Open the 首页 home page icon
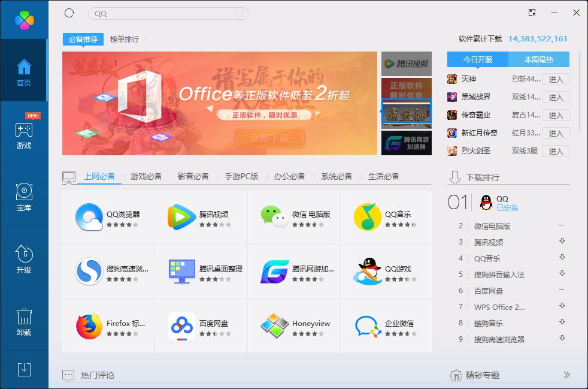Image resolution: width=588 pixels, height=389 pixels. [x=24, y=67]
